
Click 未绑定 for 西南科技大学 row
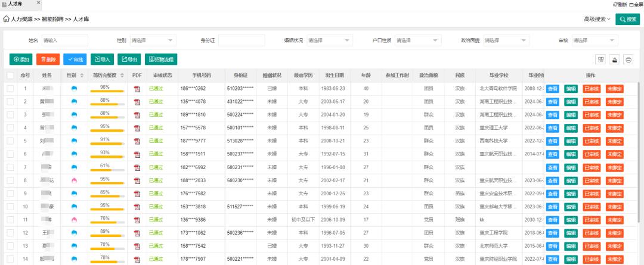point(614,141)
